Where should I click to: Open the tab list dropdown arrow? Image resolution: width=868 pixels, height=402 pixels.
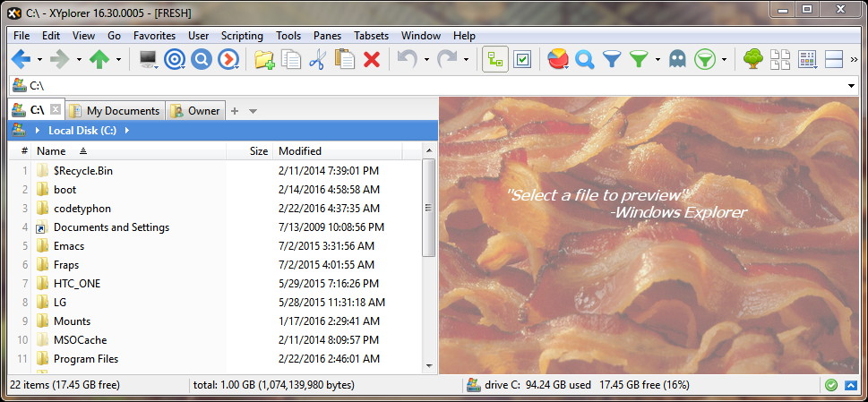(253, 111)
